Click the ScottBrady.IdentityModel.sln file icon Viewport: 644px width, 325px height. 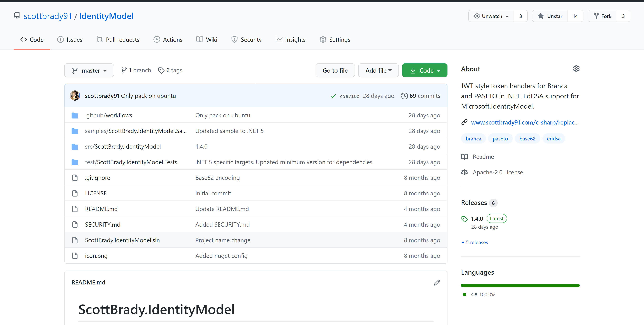pyautogui.click(x=75, y=240)
